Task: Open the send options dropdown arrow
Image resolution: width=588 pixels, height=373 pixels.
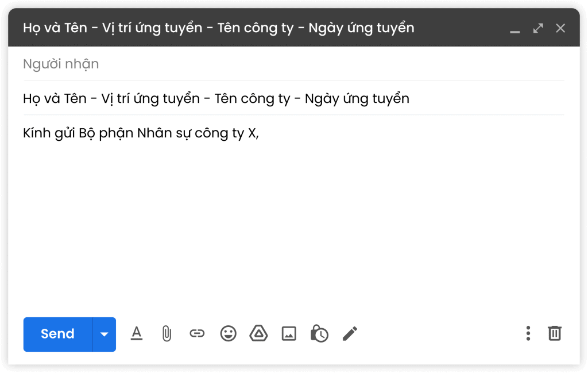Action: [x=105, y=334]
